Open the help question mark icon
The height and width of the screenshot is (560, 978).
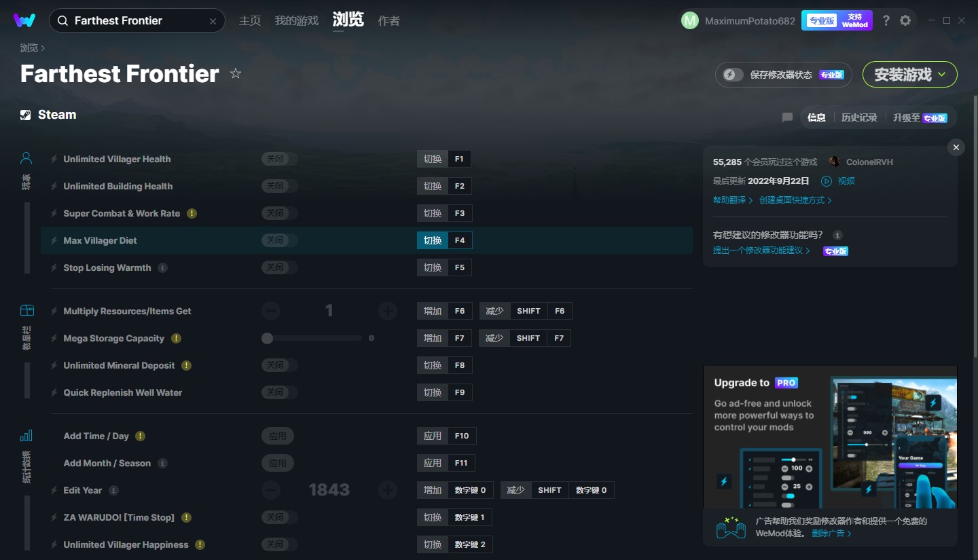click(x=886, y=20)
